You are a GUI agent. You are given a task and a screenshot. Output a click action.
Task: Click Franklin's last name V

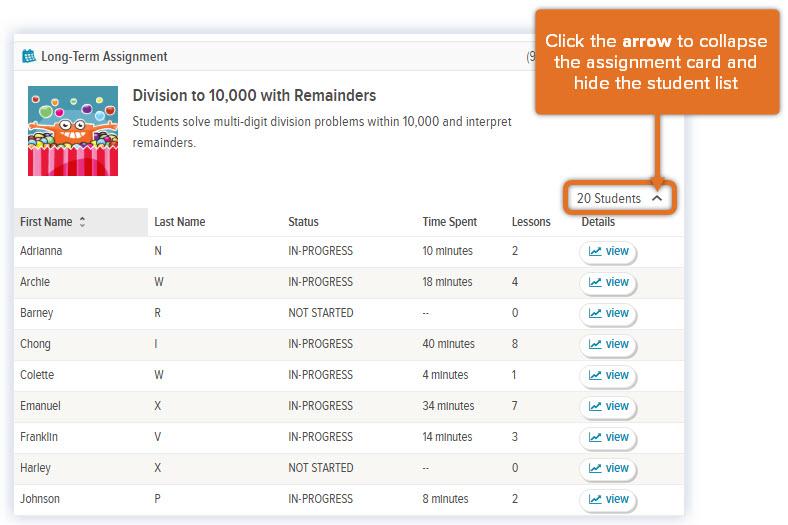click(158, 437)
